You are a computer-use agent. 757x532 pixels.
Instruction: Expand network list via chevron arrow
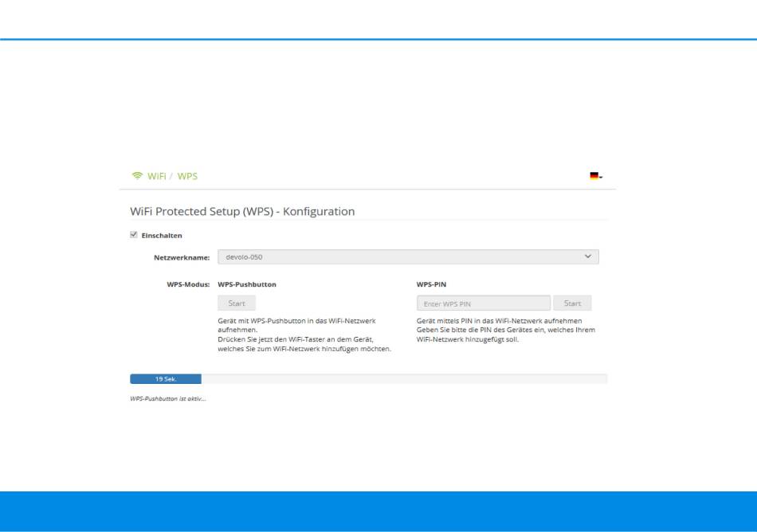[x=588, y=256]
